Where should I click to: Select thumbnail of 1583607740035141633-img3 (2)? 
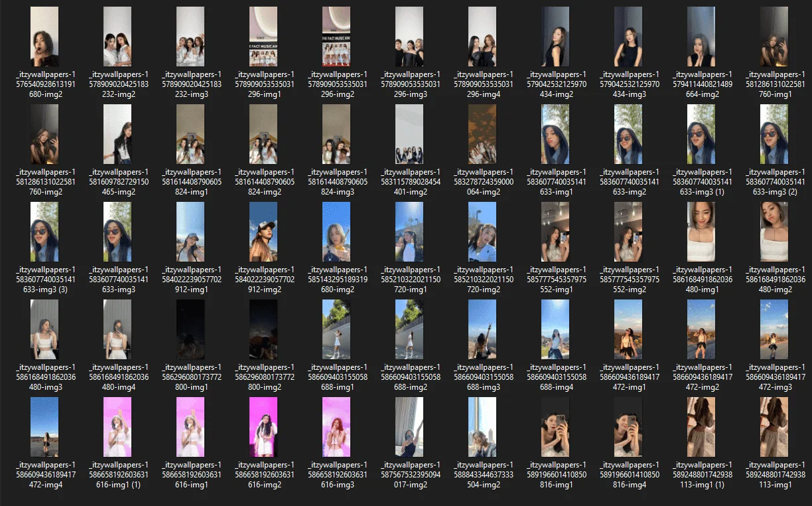774,135
